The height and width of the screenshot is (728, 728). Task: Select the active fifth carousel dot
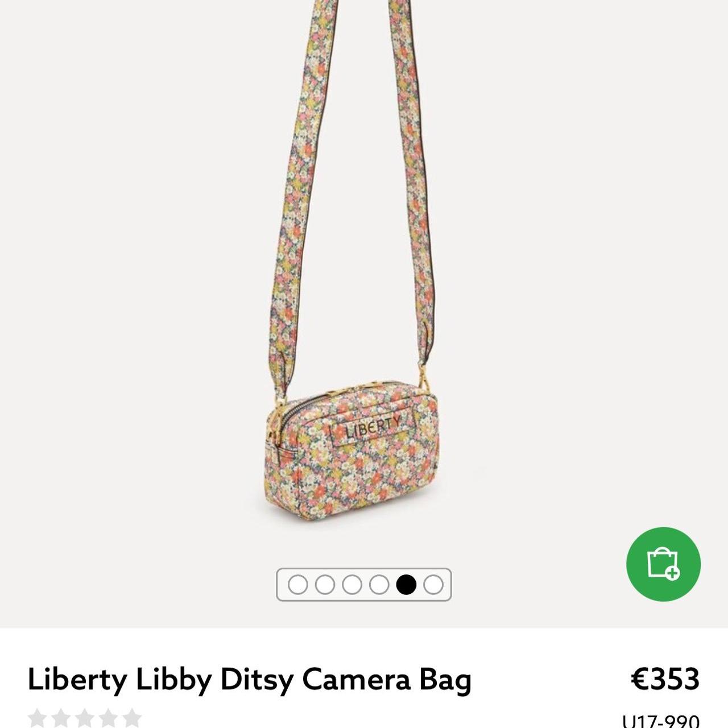[x=406, y=584]
